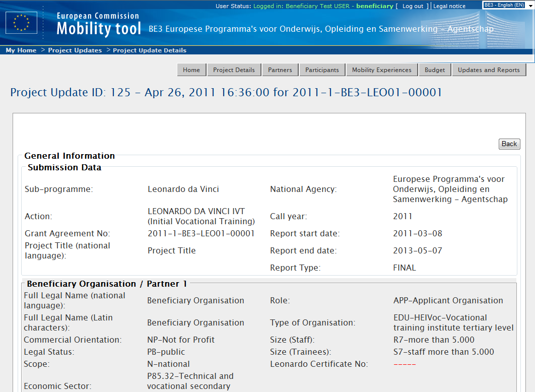This screenshot has height=392, width=535.
Task: Click the European Commission flag logo
Action: click(x=22, y=23)
